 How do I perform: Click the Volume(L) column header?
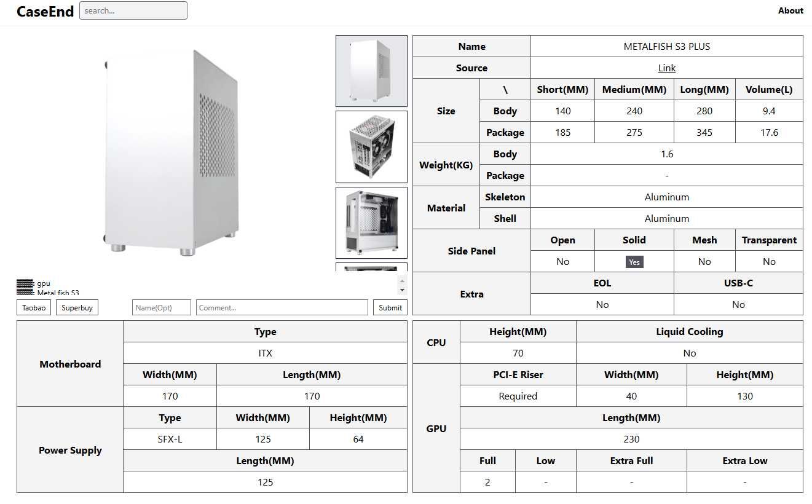pyautogui.click(x=769, y=89)
